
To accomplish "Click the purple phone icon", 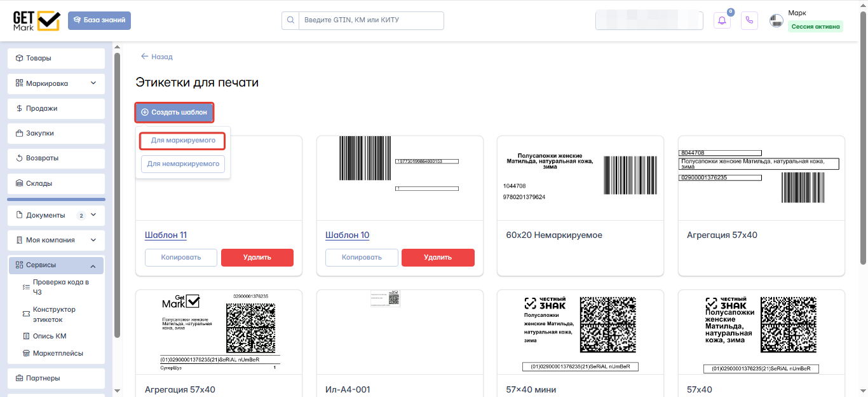I will point(749,20).
